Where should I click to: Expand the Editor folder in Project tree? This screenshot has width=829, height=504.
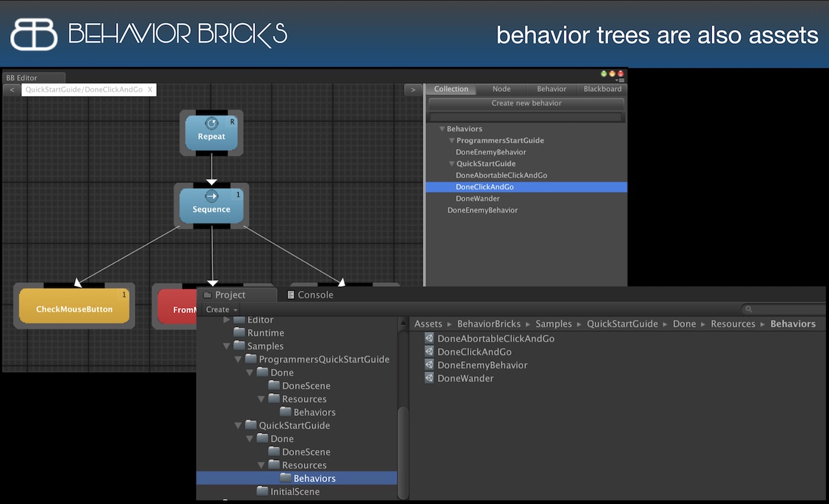pos(226,320)
